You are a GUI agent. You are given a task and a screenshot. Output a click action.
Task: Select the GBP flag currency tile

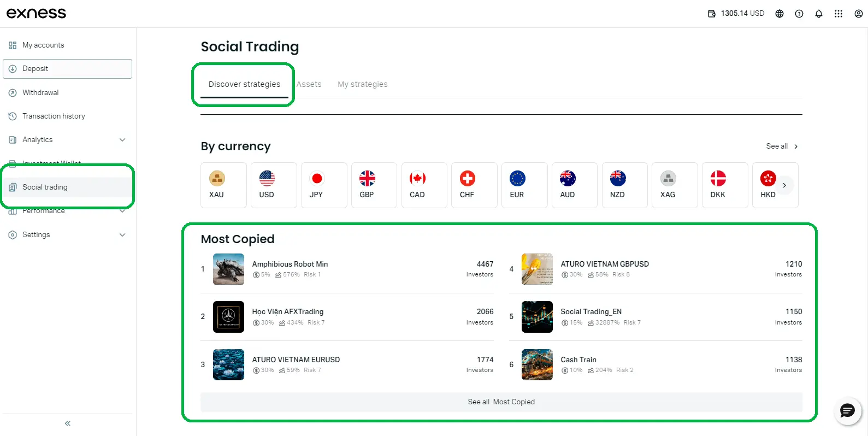point(374,185)
